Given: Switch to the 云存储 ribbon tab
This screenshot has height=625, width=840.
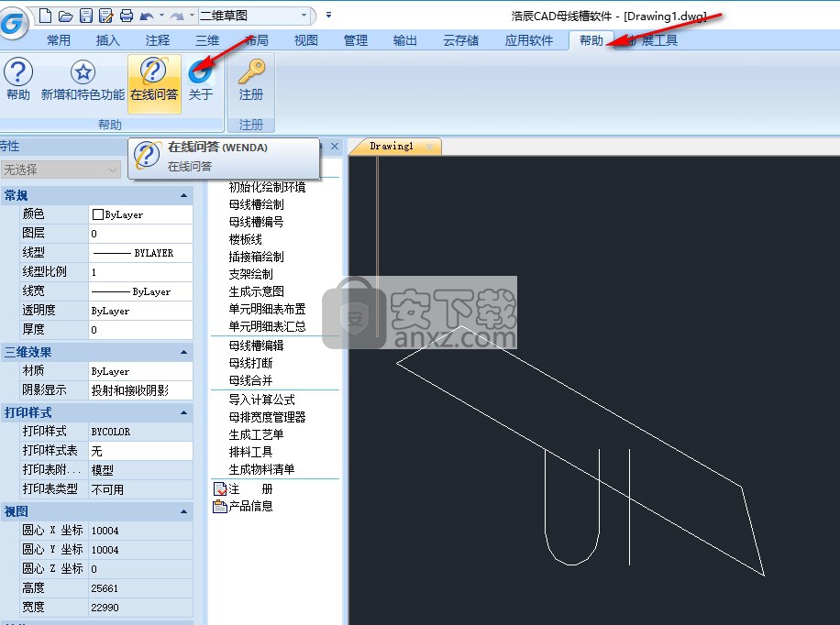Looking at the screenshot, I should click(x=460, y=40).
